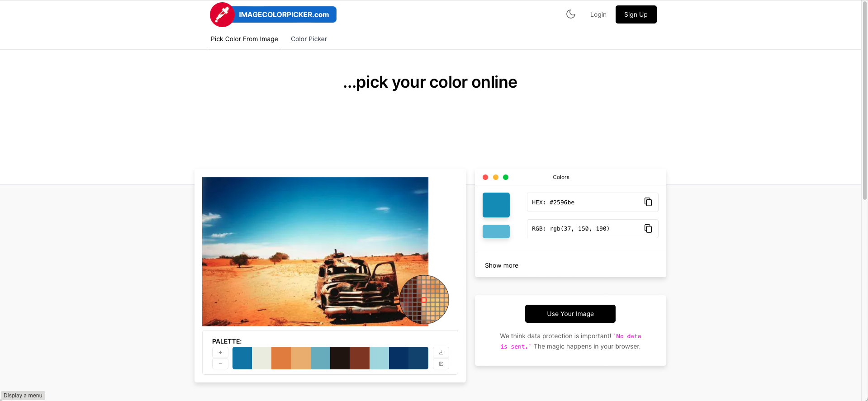Select the small light-blue hover swatch

coord(496,231)
